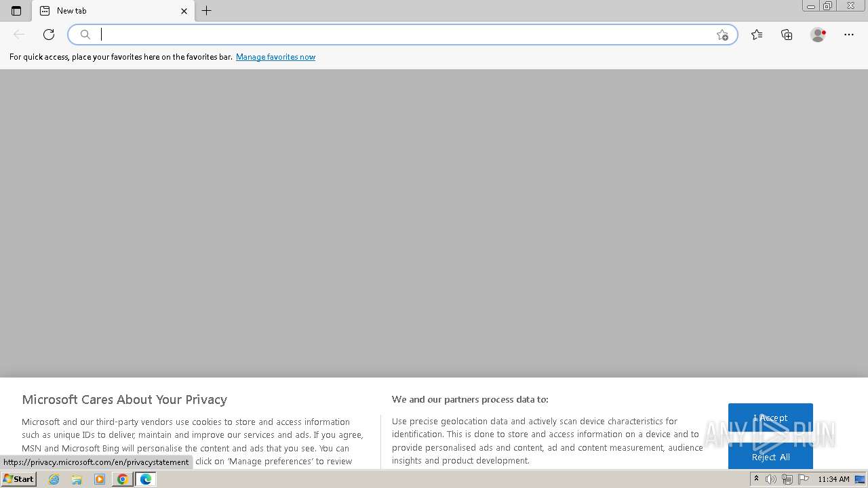Open the Collections panel
The width and height of the screenshot is (868, 488).
787,35
